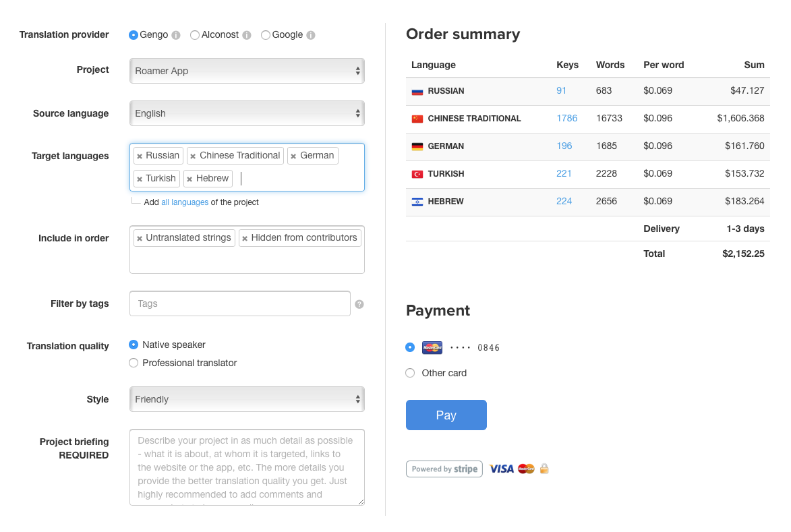This screenshot has width=791, height=532.
Task: Remove the Untranslated strings tag
Action: [140, 238]
